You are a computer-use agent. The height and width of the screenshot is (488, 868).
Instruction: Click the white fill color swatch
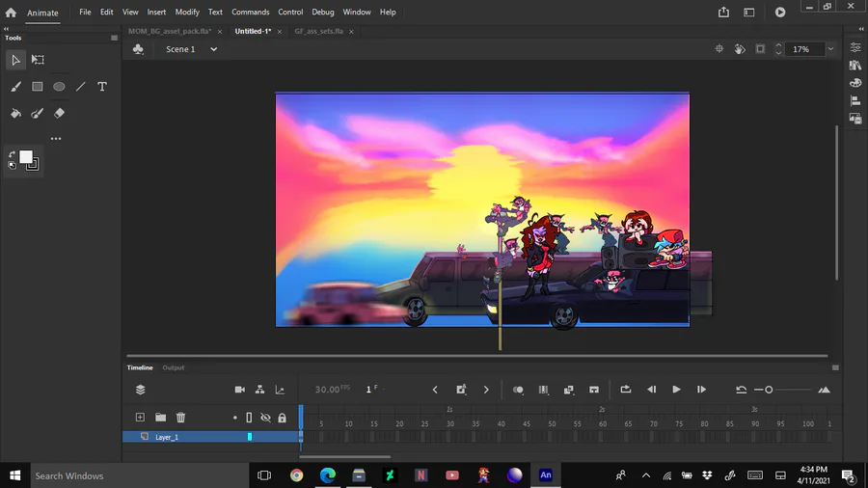(26, 158)
